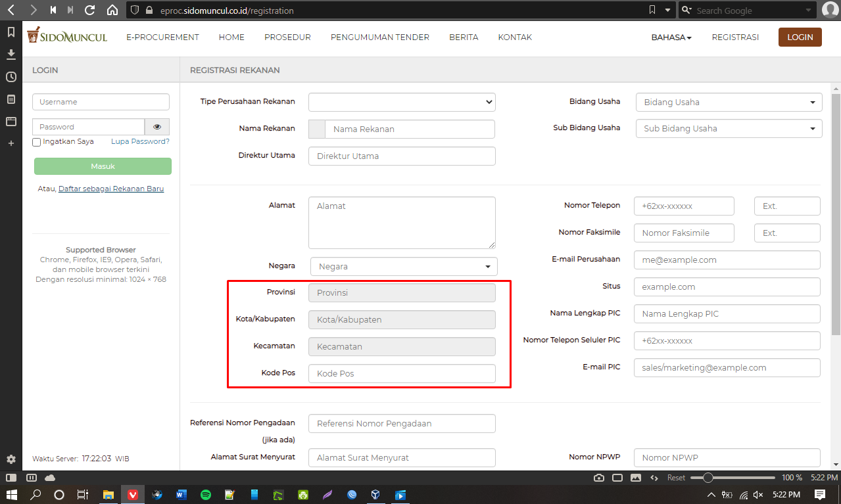841x504 pixels.
Task: Click the capture page camera icon
Action: pyautogui.click(x=599, y=478)
